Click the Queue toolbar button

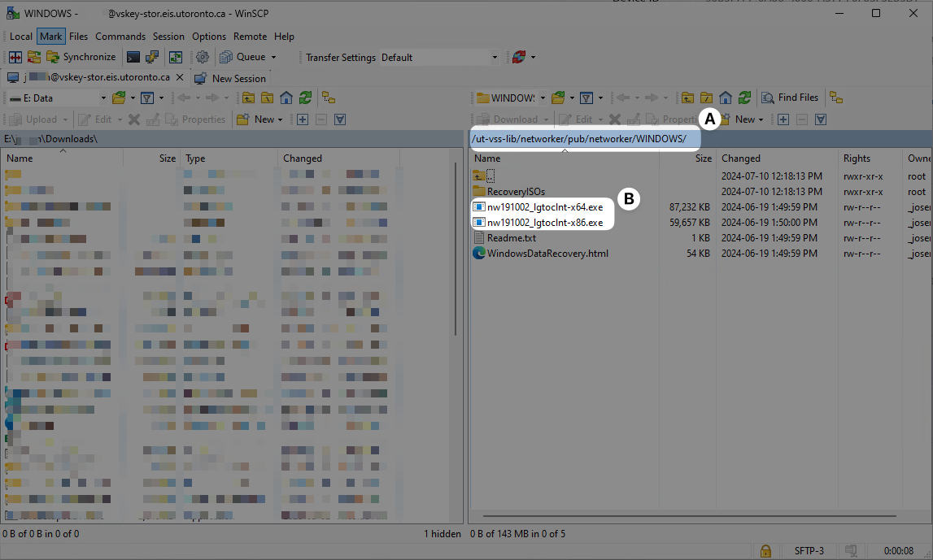click(x=242, y=57)
